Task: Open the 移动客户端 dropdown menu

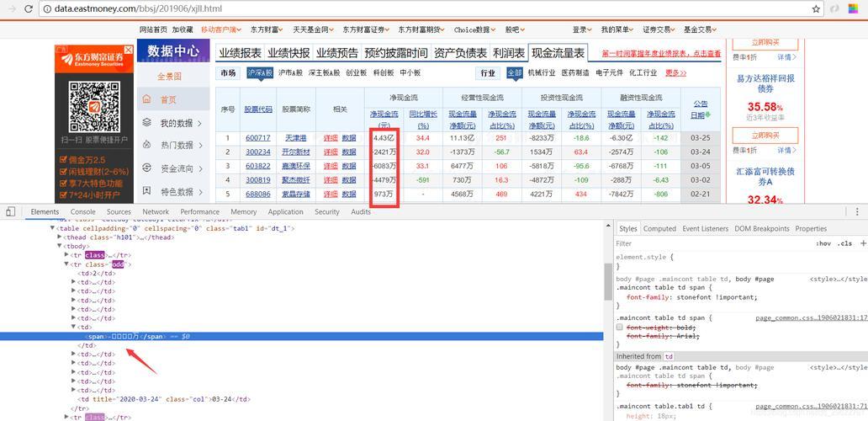Action: [x=220, y=29]
